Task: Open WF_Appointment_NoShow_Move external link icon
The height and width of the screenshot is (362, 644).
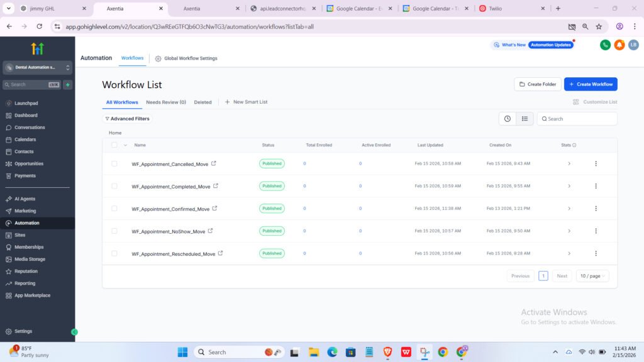Action: [x=210, y=231]
